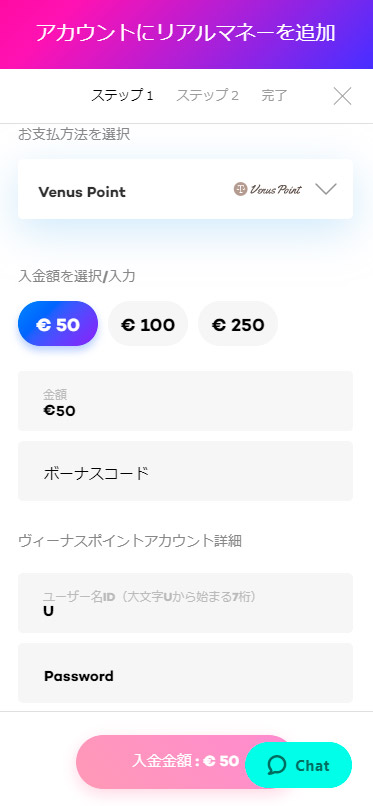
Task: Switch to ステップ 2 tab
Action: [x=208, y=96]
